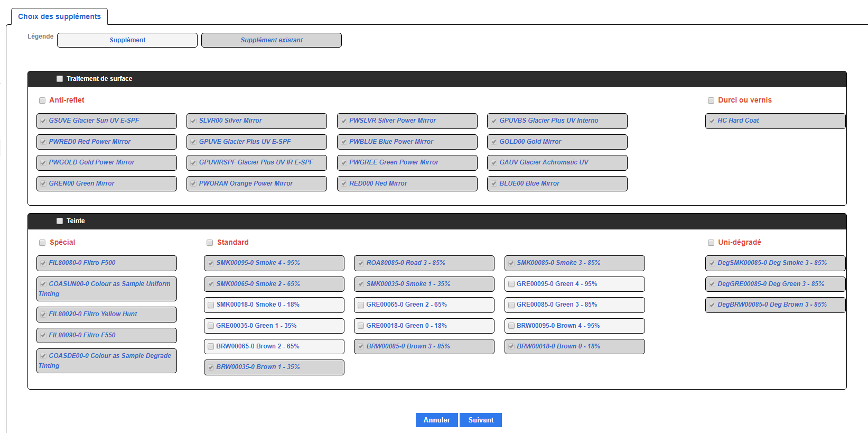Toggle the Spécial group checkbox
This screenshot has height=433, width=868.
[x=42, y=243]
